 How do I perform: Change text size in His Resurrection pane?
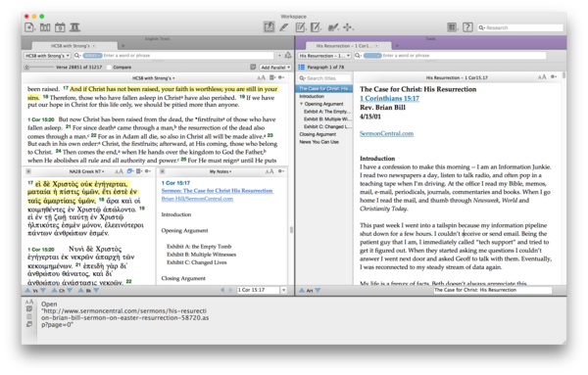[x=542, y=77]
